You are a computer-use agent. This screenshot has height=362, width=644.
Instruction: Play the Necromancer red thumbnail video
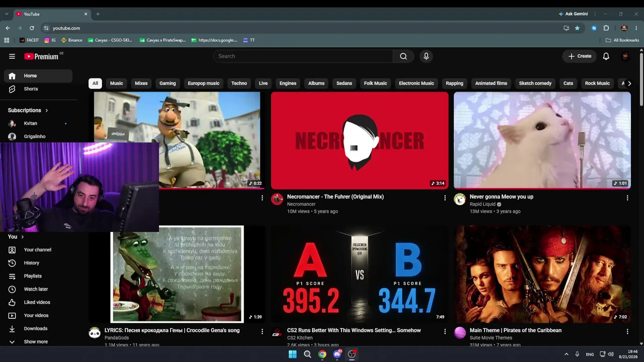pyautogui.click(x=360, y=140)
